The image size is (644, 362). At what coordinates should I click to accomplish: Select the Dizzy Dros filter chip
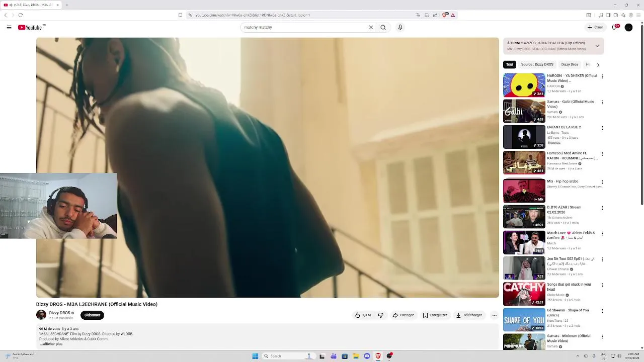(570, 64)
